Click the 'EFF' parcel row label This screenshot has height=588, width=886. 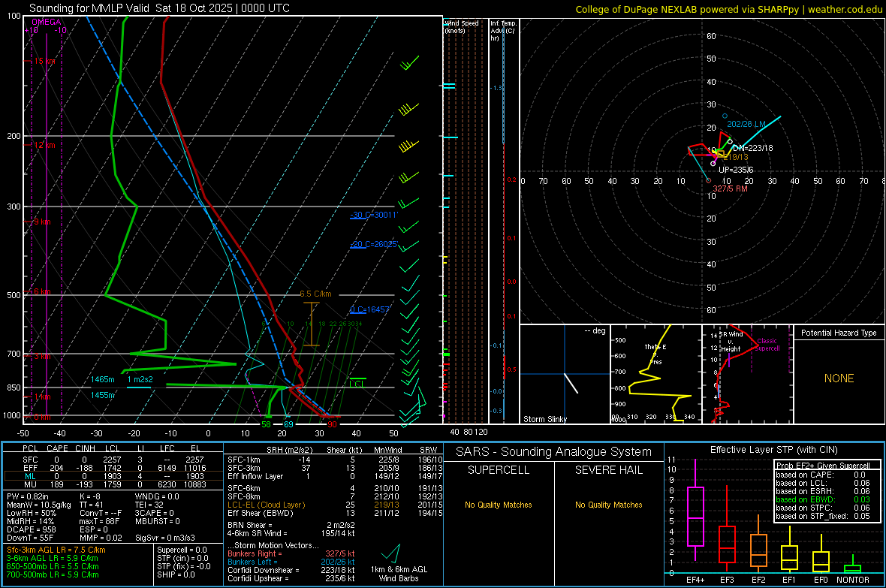coord(31,468)
